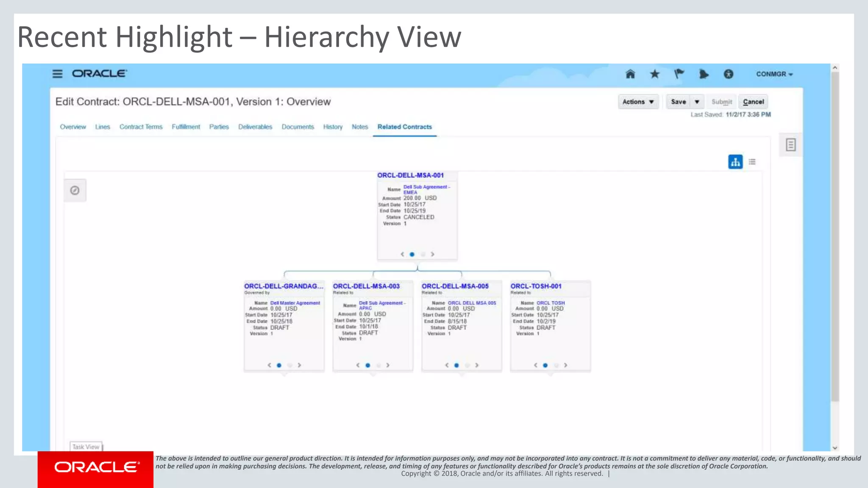Show previous panel on ORCL-DELL-MSA-001 card

(402, 254)
